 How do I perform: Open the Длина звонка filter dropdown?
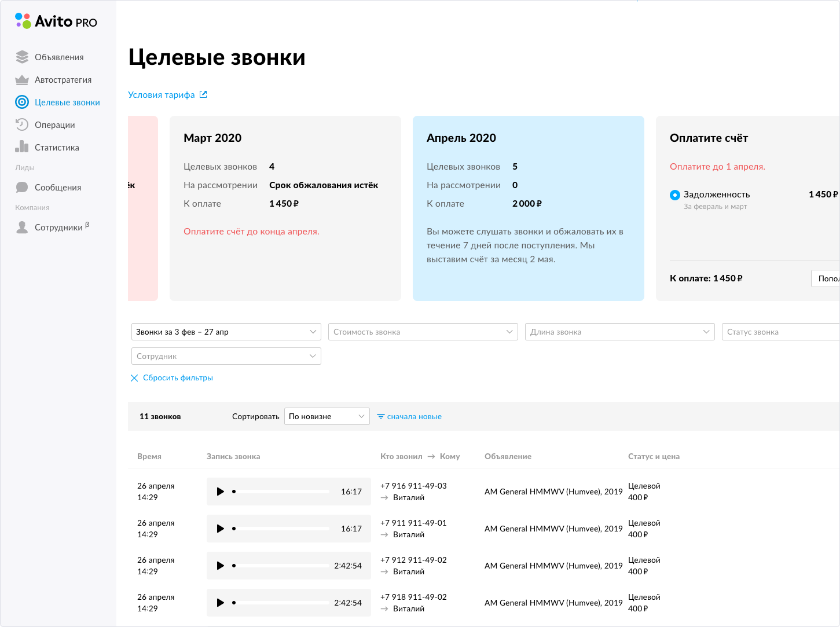pos(619,332)
